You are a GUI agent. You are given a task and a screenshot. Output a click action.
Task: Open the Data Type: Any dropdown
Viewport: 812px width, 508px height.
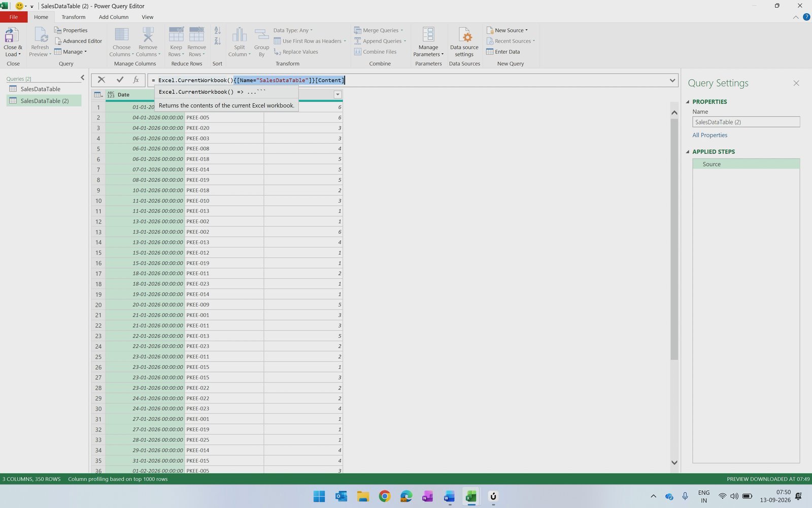pyautogui.click(x=293, y=30)
